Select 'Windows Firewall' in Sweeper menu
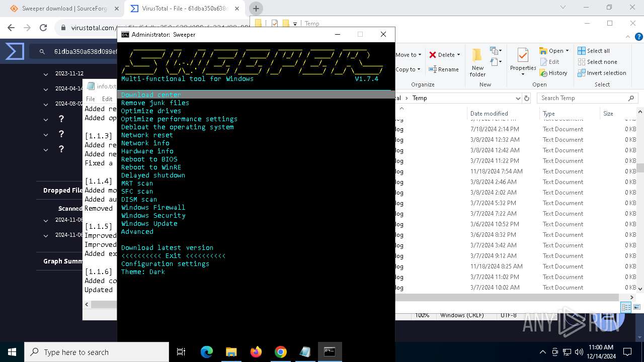Image resolution: width=644 pixels, height=362 pixels. (153, 207)
